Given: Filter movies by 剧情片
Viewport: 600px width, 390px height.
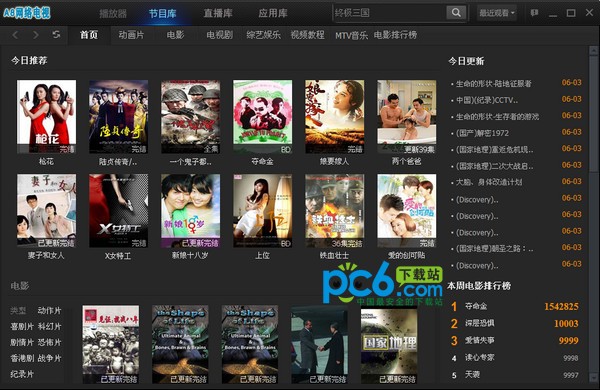Looking at the screenshot, I should pyautogui.click(x=22, y=342).
